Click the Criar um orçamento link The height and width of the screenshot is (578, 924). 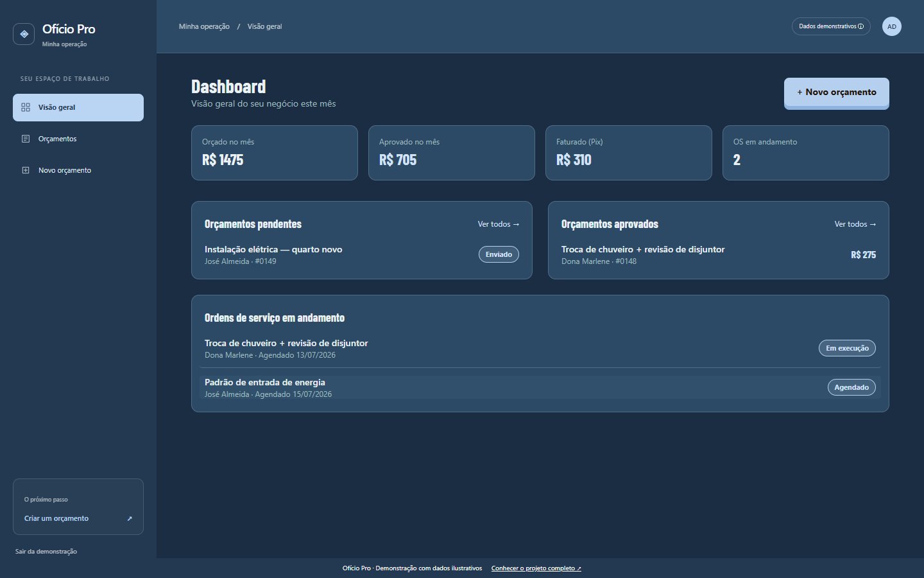(x=78, y=518)
